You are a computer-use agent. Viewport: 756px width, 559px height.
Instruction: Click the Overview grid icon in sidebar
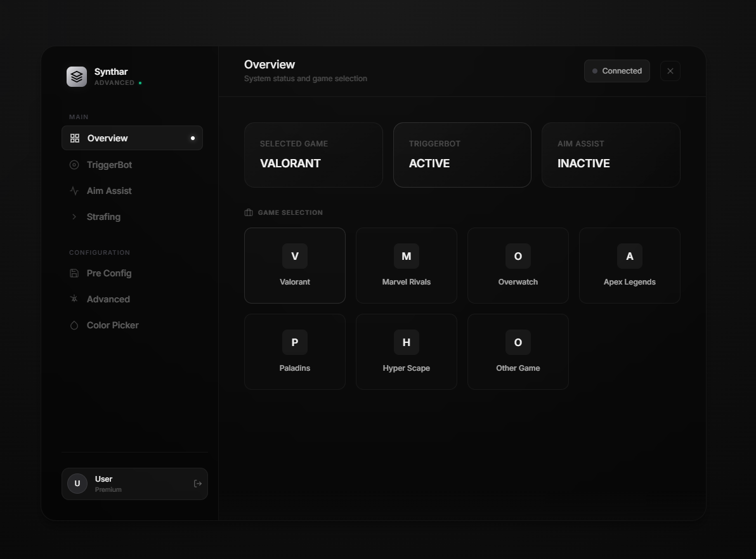[x=75, y=138]
